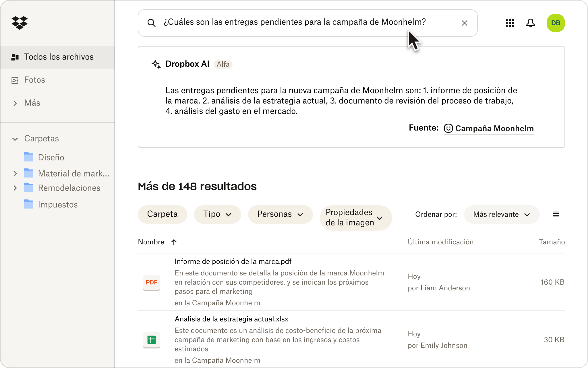Screen dimensions: 588x368
Task: Click the '160 KB' size value
Action: pos(552,282)
